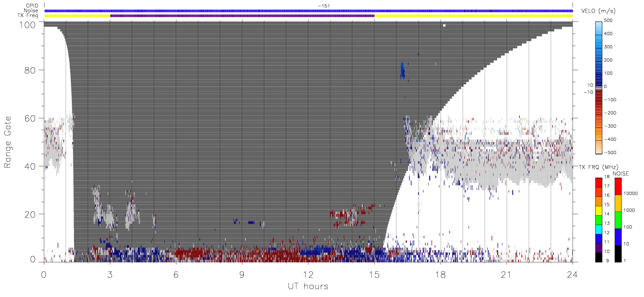644x297 pixels.
Task: Click the blue Noise bar above the plot
Action: point(308,10)
